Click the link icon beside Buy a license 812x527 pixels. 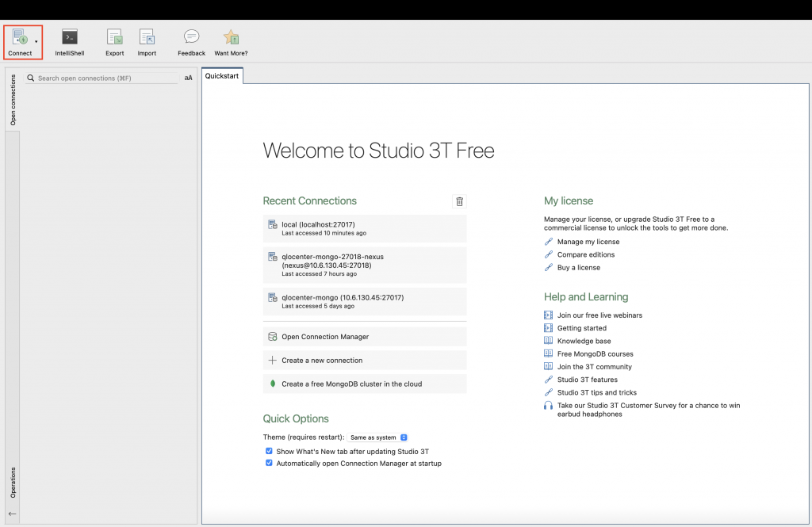point(549,268)
